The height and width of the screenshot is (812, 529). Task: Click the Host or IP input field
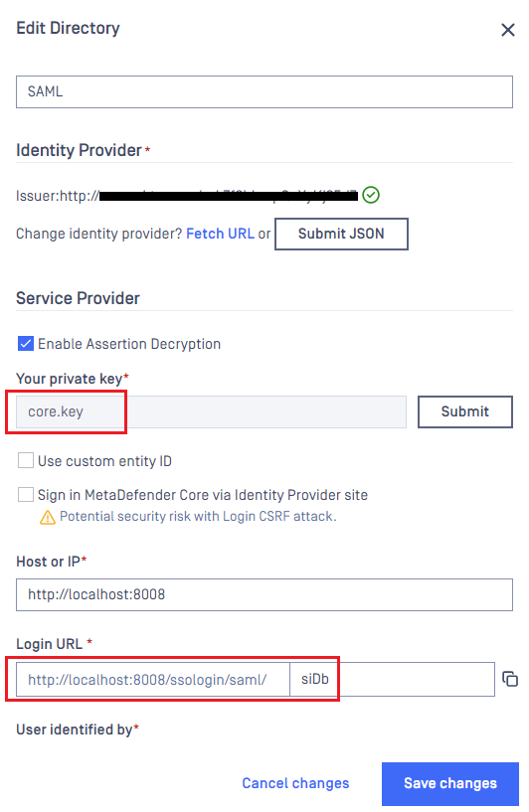(x=264, y=594)
